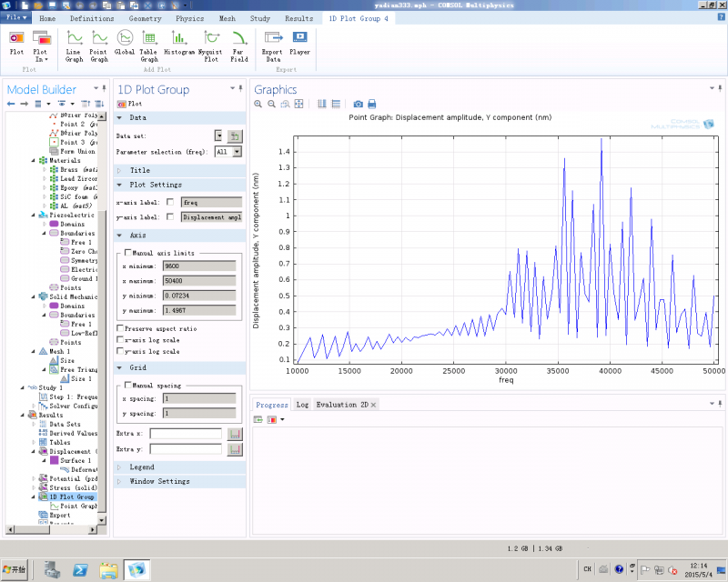Click the Plot button in settings panel
The image size is (728, 582).
pyautogui.click(x=128, y=104)
